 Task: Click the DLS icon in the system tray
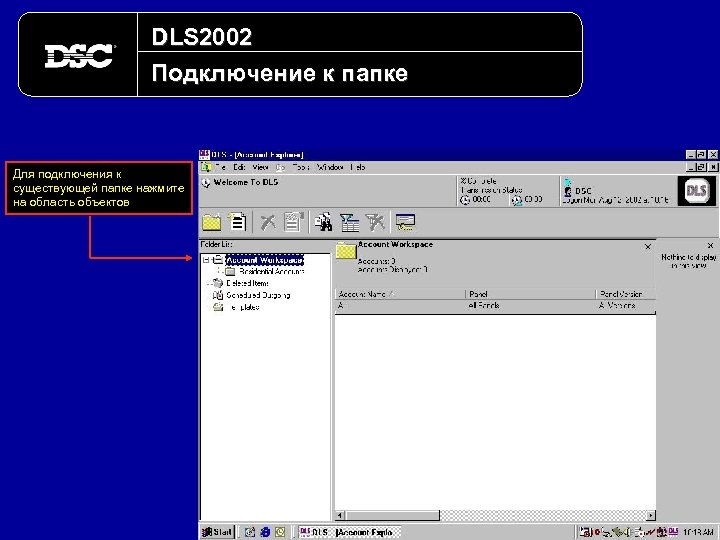pyautogui.click(x=673, y=531)
